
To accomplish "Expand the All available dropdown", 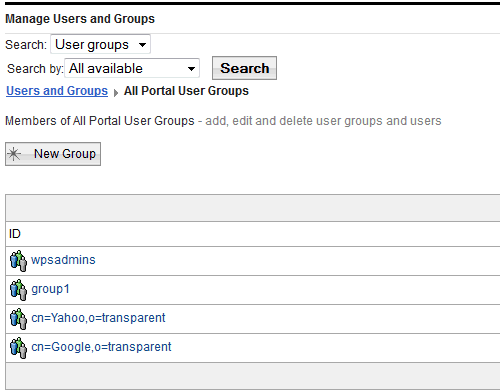I will click(132, 68).
